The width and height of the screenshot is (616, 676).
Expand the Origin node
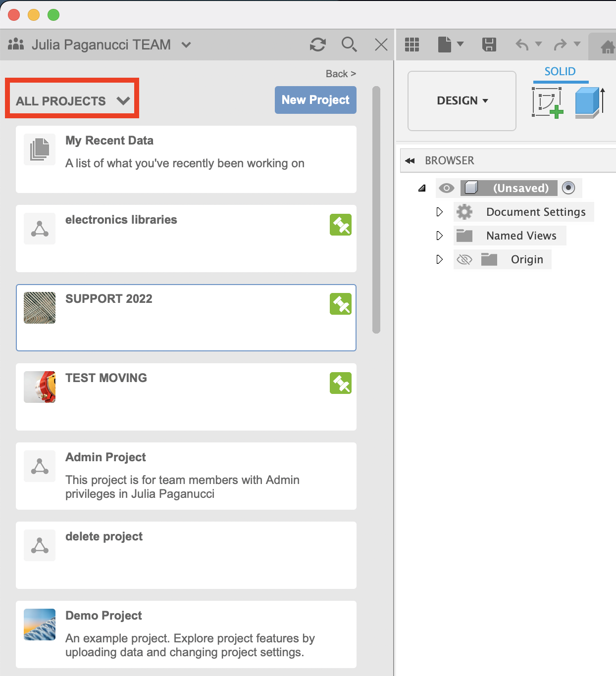[439, 259]
